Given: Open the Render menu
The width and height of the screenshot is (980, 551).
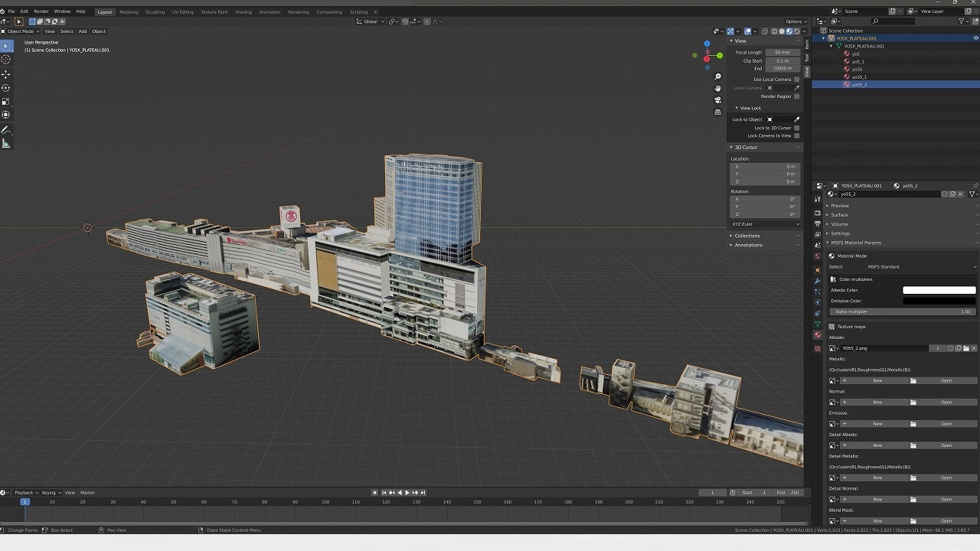Looking at the screenshot, I should (x=41, y=11).
